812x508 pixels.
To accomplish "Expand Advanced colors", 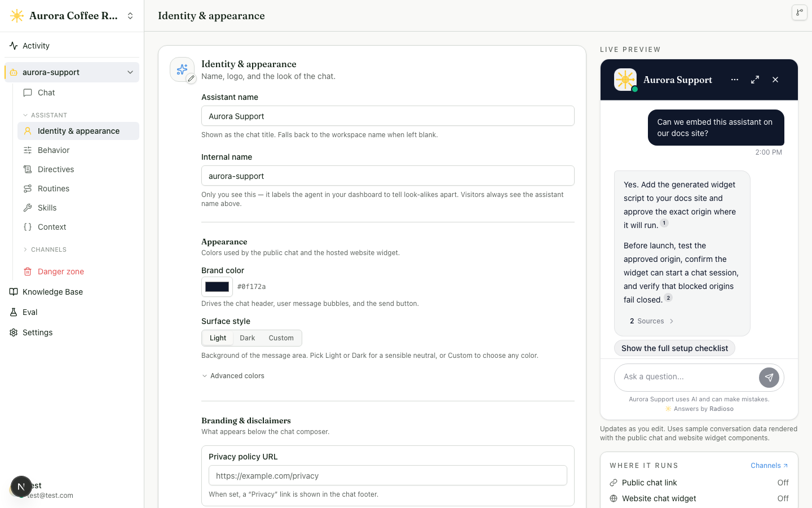I will (x=233, y=376).
